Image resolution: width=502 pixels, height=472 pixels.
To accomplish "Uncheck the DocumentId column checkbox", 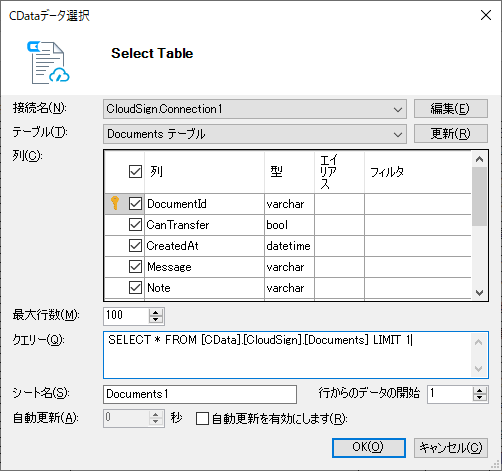I will click(x=135, y=204).
